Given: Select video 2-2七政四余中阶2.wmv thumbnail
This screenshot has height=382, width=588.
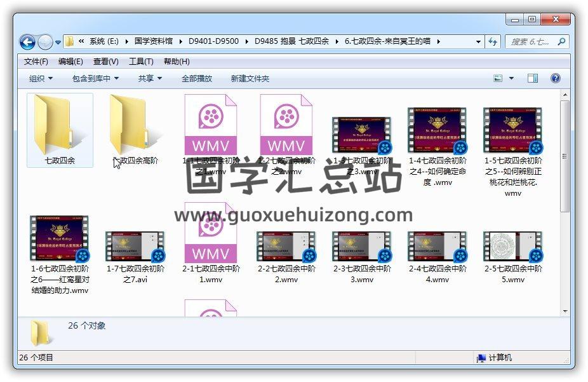Looking at the screenshot, I should pyautogui.click(x=286, y=246).
